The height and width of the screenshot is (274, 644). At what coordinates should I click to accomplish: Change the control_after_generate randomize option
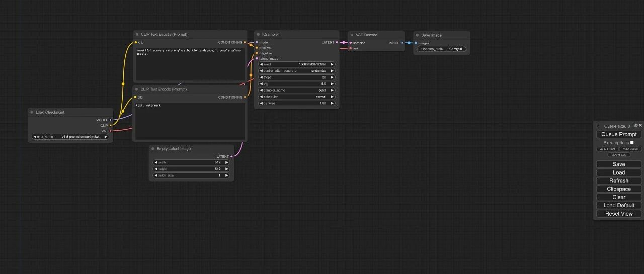coord(297,71)
